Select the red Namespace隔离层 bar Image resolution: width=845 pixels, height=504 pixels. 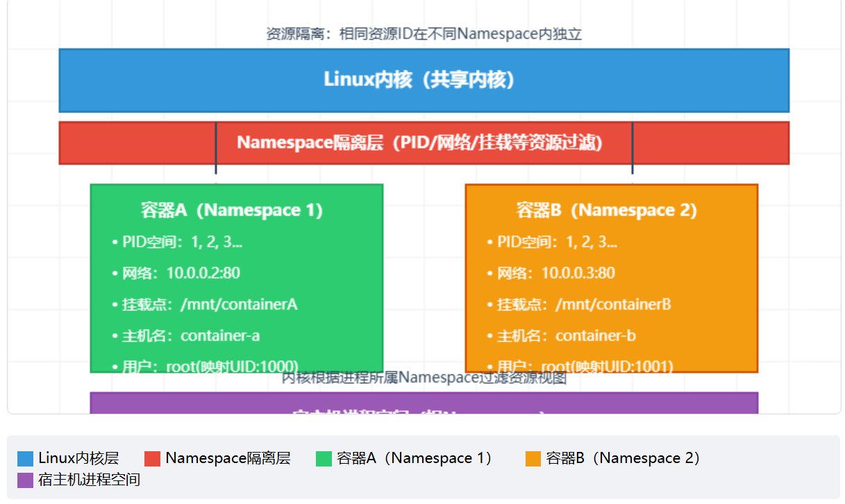point(424,143)
